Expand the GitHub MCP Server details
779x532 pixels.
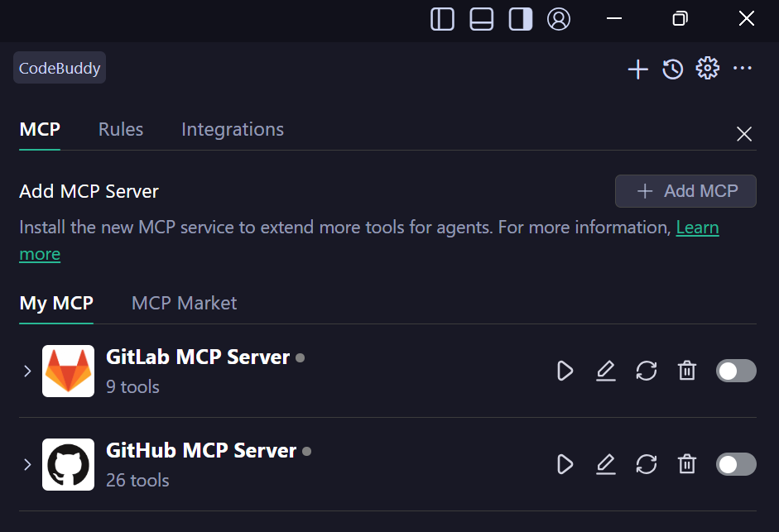(x=27, y=464)
